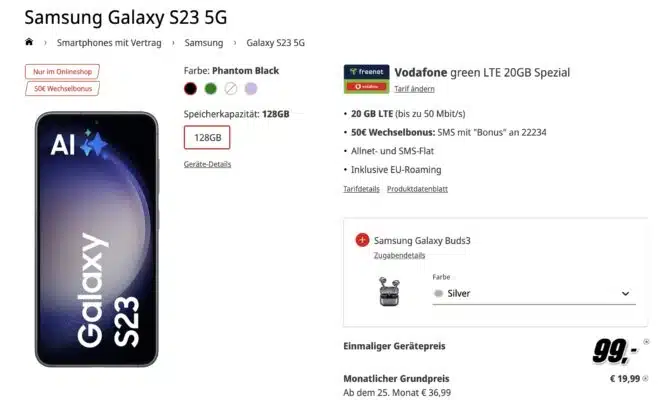The width and height of the screenshot is (664, 400).
Task: Select the Phantom Black color swatch
Action: [x=191, y=88]
